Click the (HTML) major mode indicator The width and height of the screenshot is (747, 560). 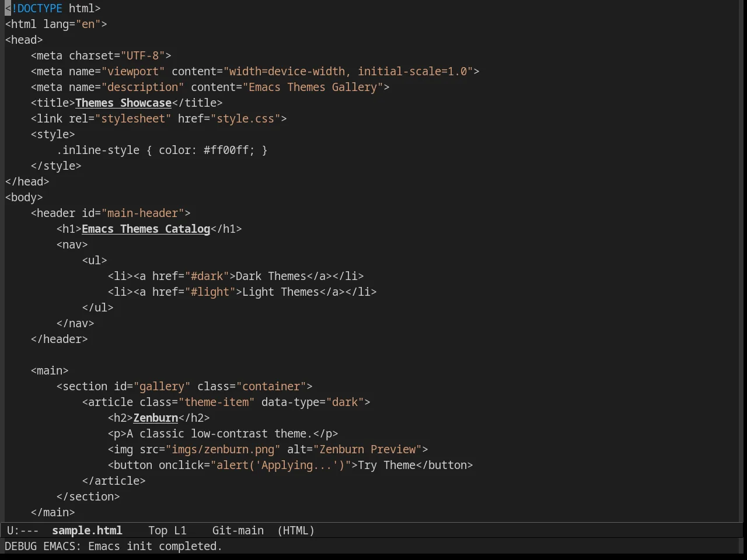(296, 530)
